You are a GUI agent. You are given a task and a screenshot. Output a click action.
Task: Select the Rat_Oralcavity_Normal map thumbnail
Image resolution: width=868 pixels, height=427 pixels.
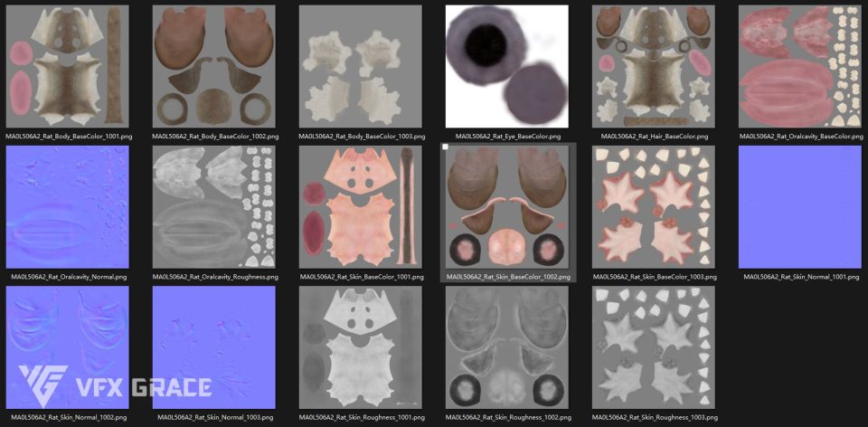[x=68, y=207]
